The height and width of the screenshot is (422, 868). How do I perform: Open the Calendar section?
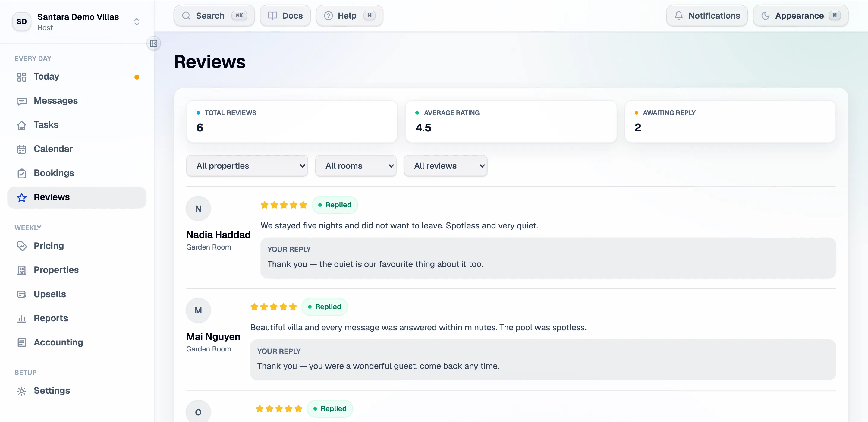77,149
